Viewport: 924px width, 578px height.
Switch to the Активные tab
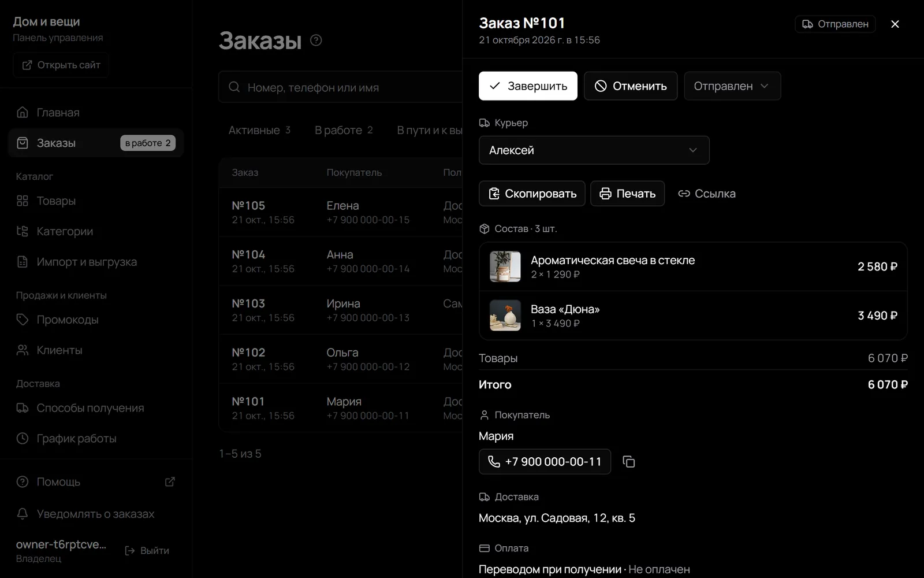[x=259, y=130]
